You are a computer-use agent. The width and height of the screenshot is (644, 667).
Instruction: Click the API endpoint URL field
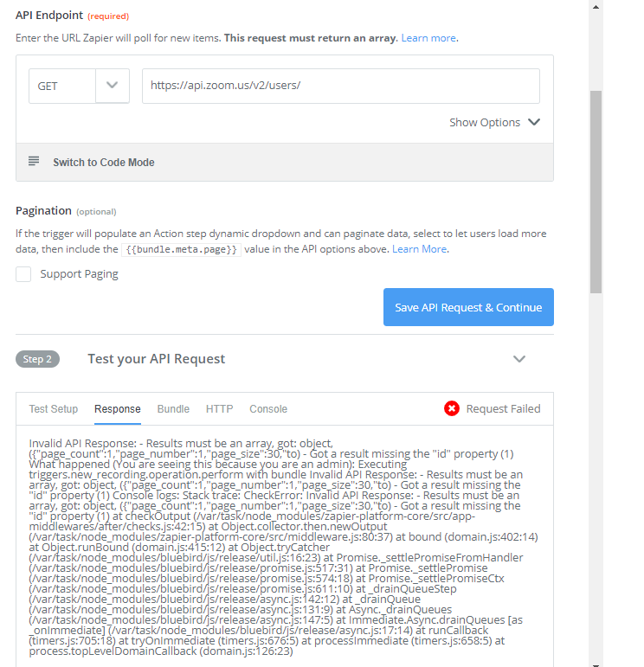pos(341,86)
